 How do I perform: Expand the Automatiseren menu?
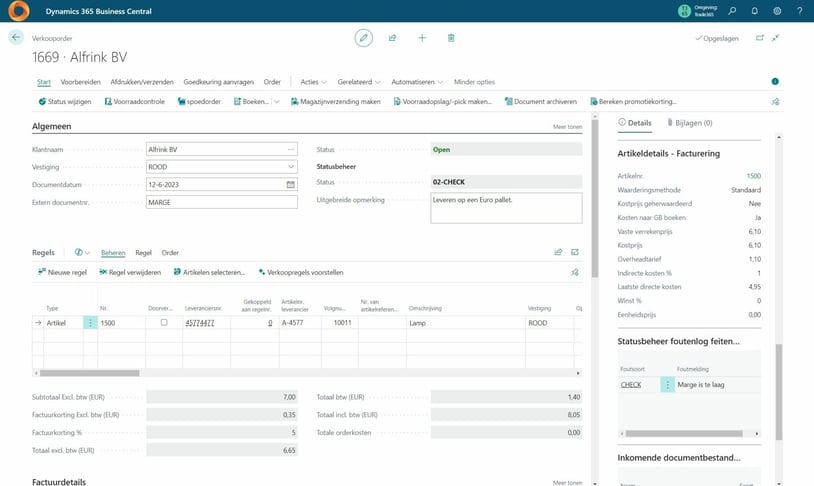[x=417, y=82]
